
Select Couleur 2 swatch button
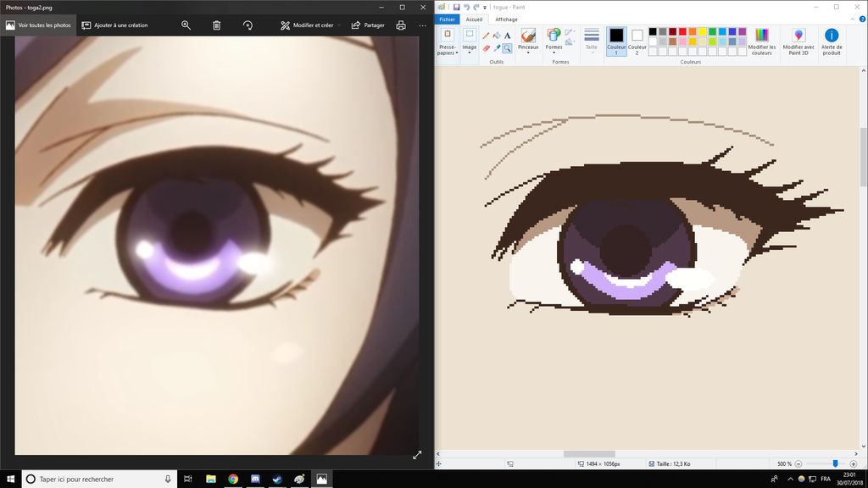[637, 41]
